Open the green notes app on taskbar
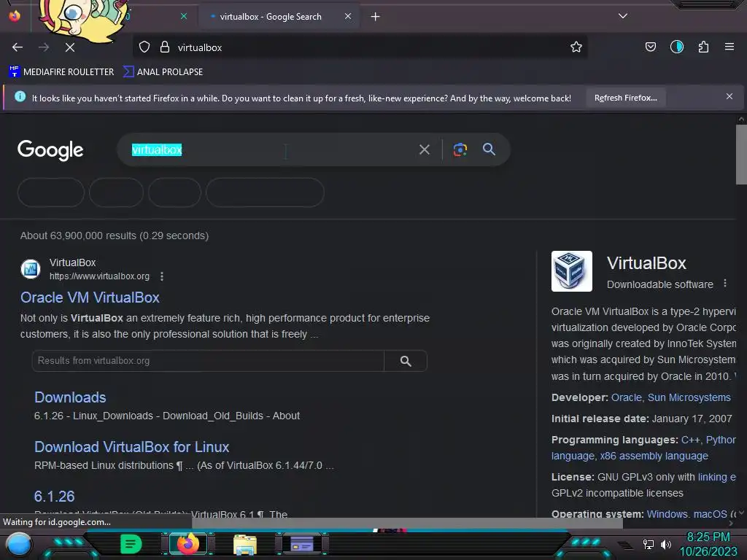 click(x=131, y=544)
